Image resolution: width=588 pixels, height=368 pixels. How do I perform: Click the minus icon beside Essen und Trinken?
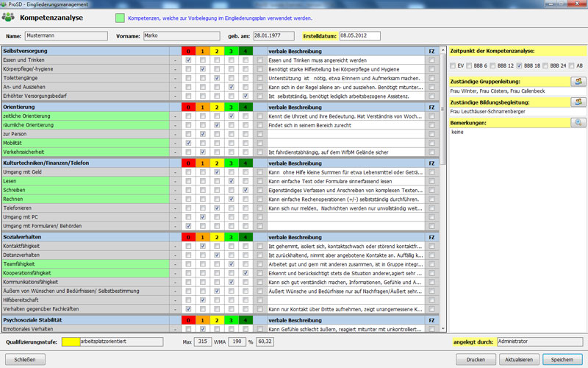click(x=175, y=60)
